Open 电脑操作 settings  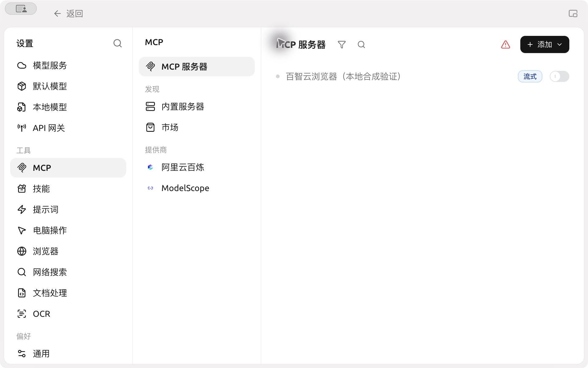[x=68, y=230]
